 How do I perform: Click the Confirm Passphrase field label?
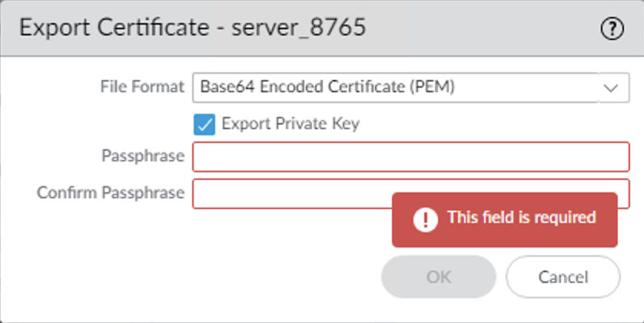111,192
